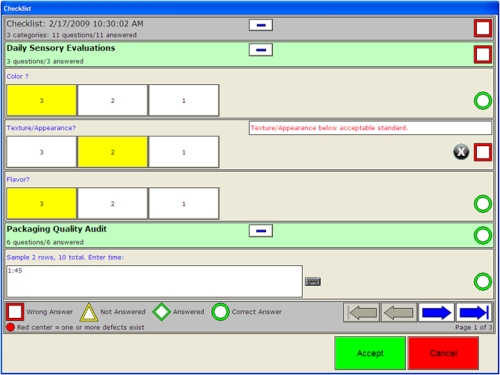Image resolution: width=500 pixels, height=375 pixels.
Task: Go to the next page arrow
Action: click(436, 313)
